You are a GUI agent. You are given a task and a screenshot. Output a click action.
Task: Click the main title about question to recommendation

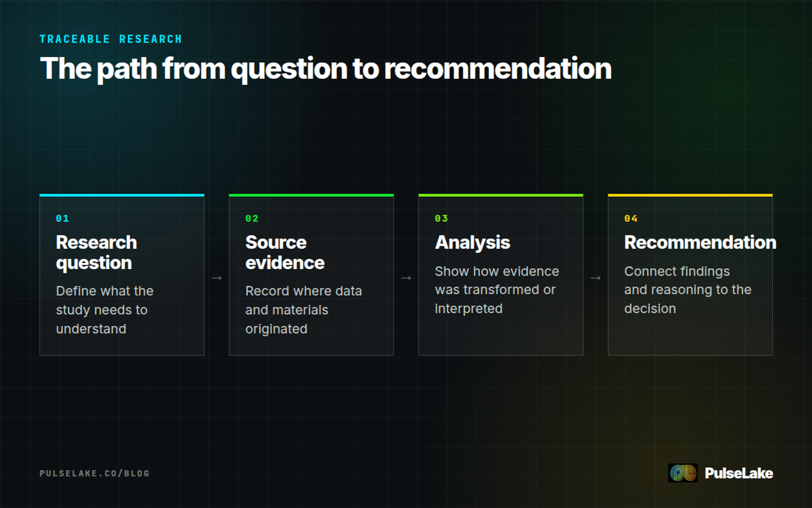pyautogui.click(x=325, y=69)
